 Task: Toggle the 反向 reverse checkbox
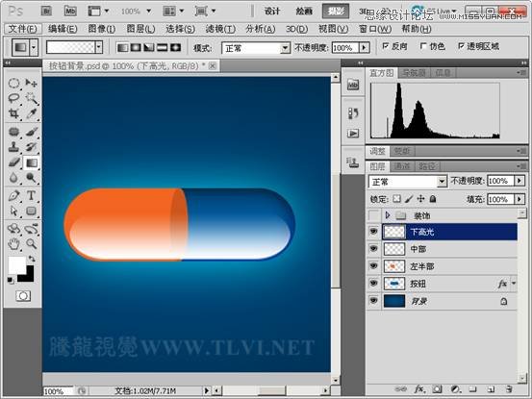coord(386,46)
